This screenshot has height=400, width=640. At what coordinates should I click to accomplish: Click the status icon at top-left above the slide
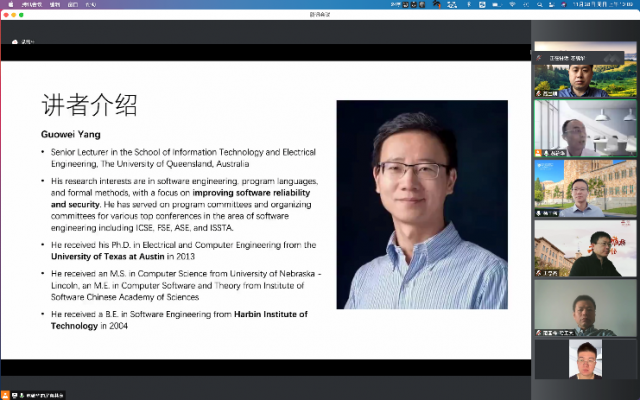coord(16,42)
